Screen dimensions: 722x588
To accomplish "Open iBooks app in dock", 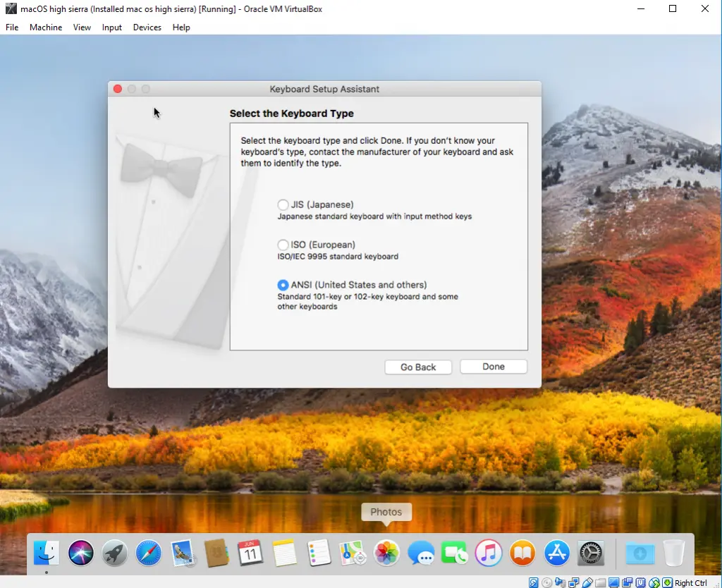I will 522,553.
